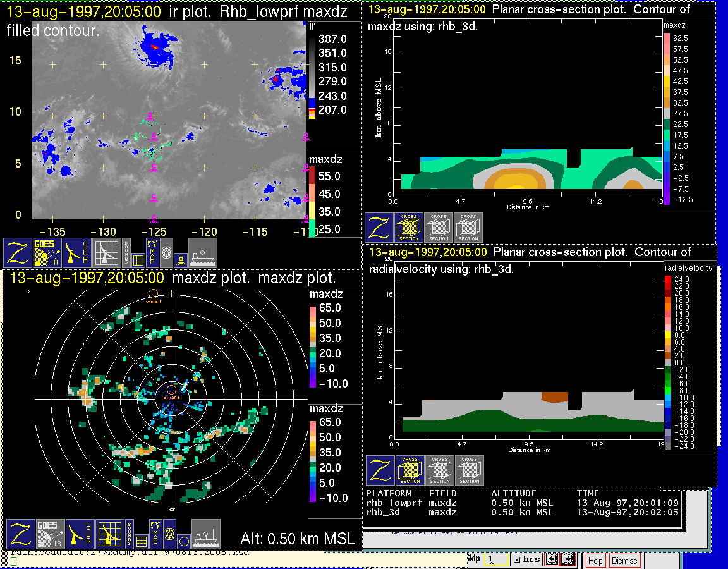The height and width of the screenshot is (569, 728).
Task: Click the ship icon in the maxdz toolbar
Action: pyautogui.click(x=206, y=534)
